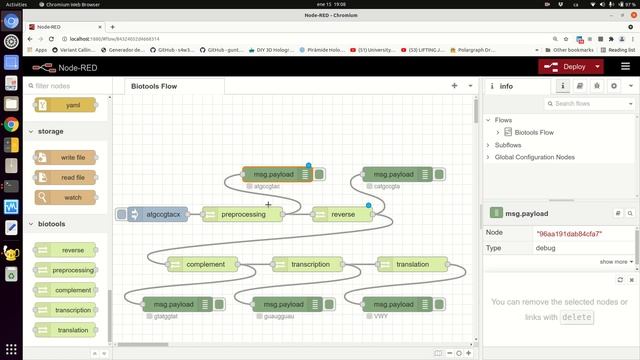Click the Search flows input field
Screen dimensions: 640x360
pyautogui.click(x=586, y=104)
